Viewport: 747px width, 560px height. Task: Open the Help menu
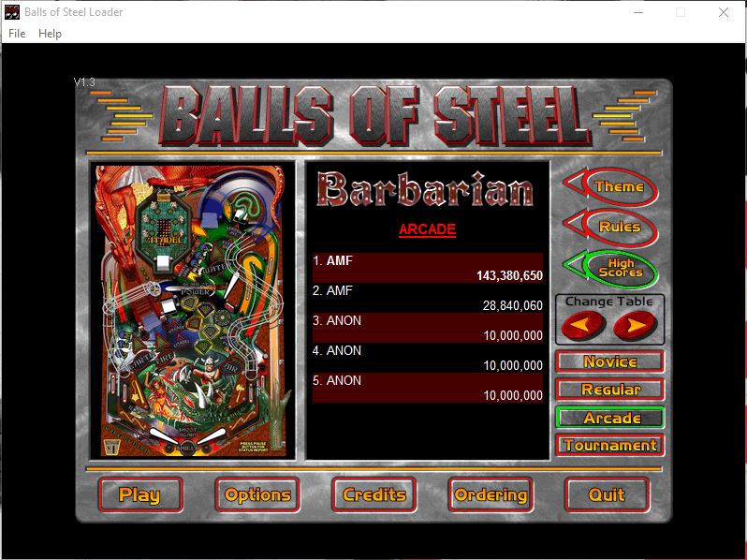coord(50,34)
